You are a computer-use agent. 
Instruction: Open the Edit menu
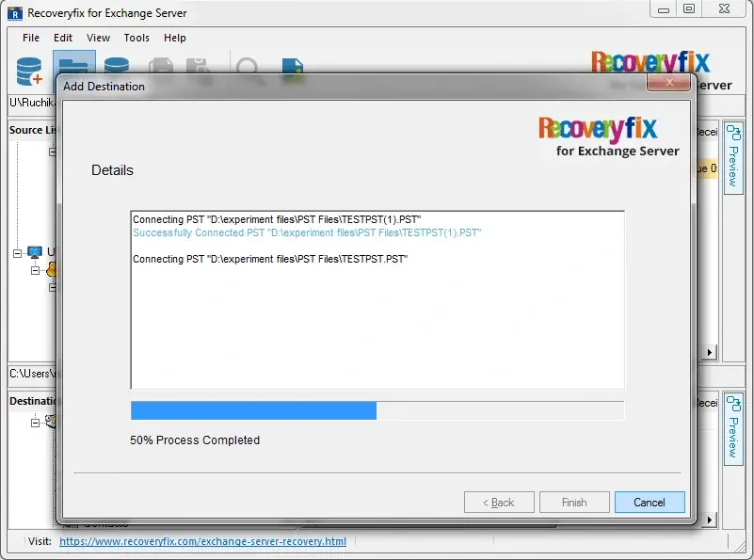point(62,38)
